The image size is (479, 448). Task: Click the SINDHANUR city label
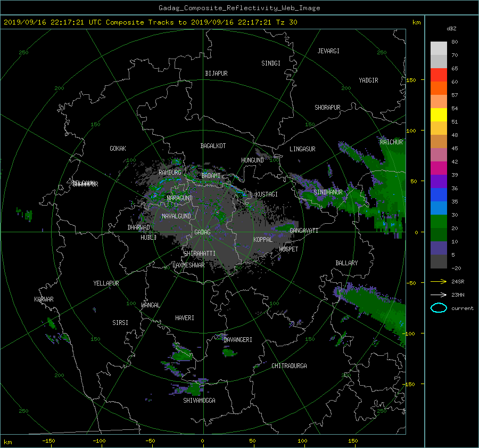[x=328, y=192]
